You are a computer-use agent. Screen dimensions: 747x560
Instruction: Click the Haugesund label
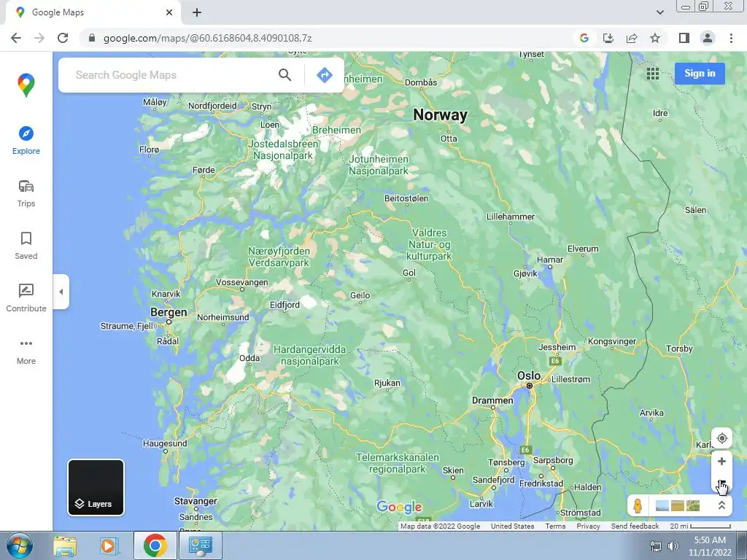[165, 443]
